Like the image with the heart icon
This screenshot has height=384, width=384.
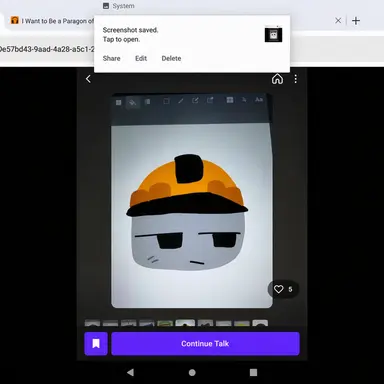click(x=279, y=289)
